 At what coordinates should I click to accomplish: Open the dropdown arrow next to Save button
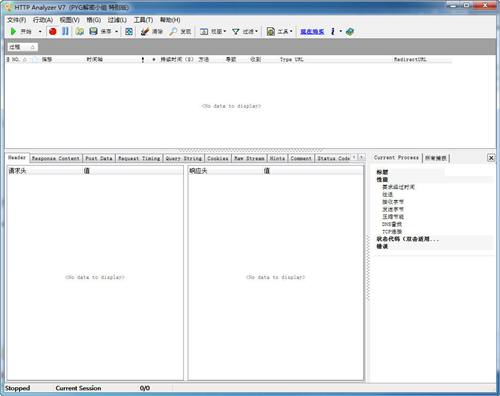(x=116, y=32)
